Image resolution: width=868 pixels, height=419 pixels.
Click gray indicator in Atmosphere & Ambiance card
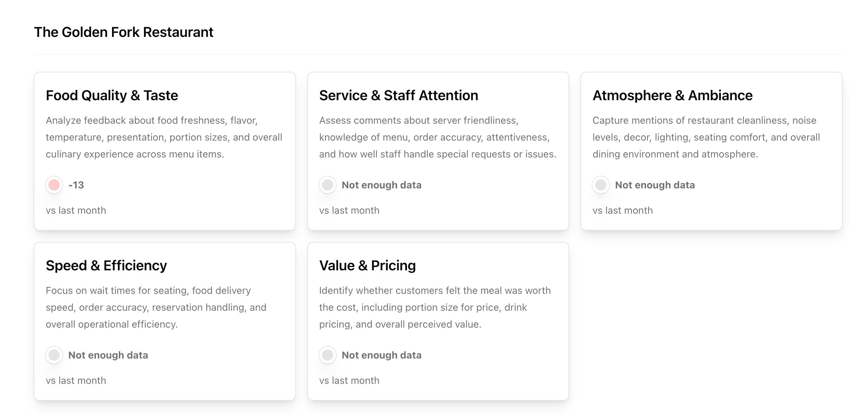[601, 185]
